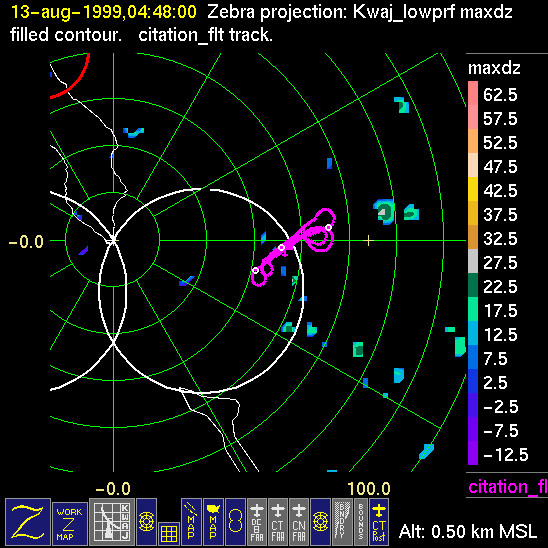Click the Alt: 0.50 km MSL readout
The width and height of the screenshot is (548, 548).
pos(468,531)
